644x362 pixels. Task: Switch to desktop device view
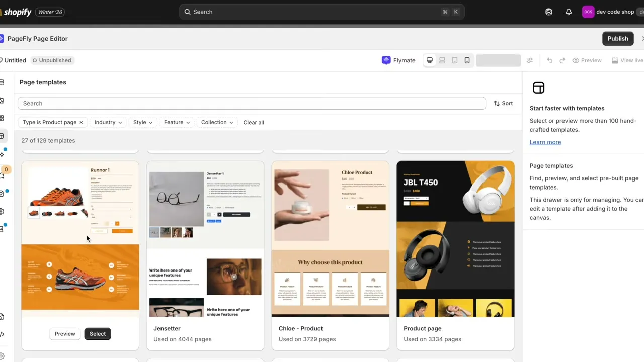pyautogui.click(x=430, y=60)
